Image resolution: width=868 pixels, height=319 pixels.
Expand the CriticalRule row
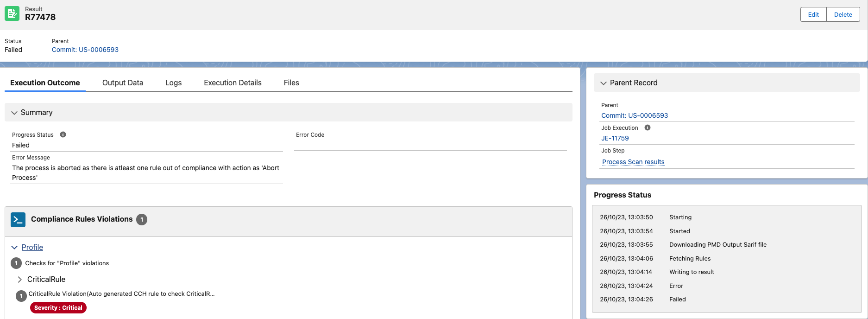click(x=19, y=280)
